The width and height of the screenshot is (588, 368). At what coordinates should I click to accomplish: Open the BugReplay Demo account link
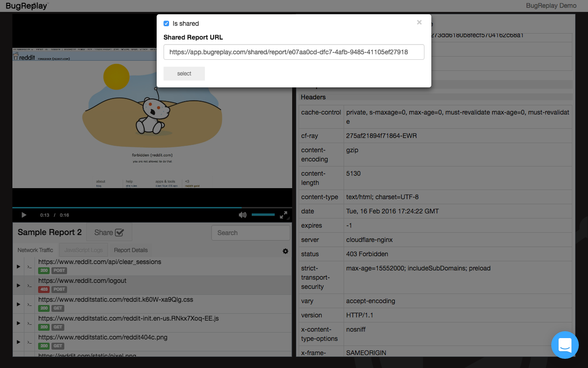click(551, 6)
